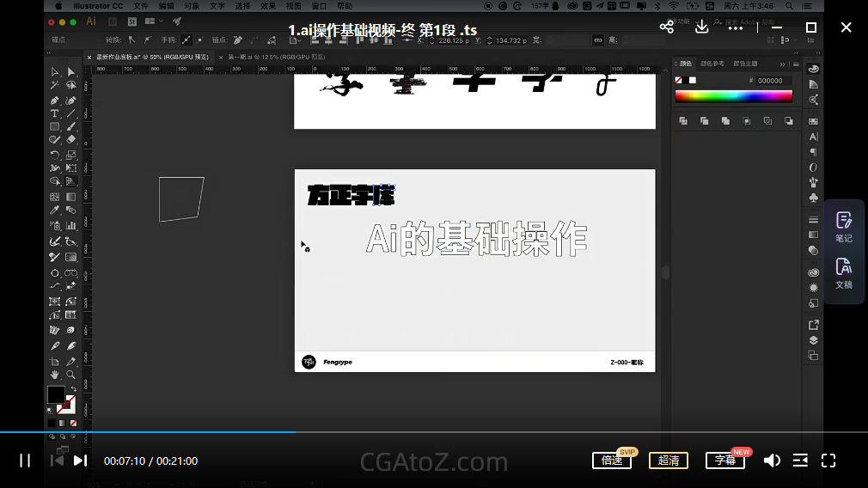
Task: Open the 超清 video quality selector
Action: pos(668,461)
